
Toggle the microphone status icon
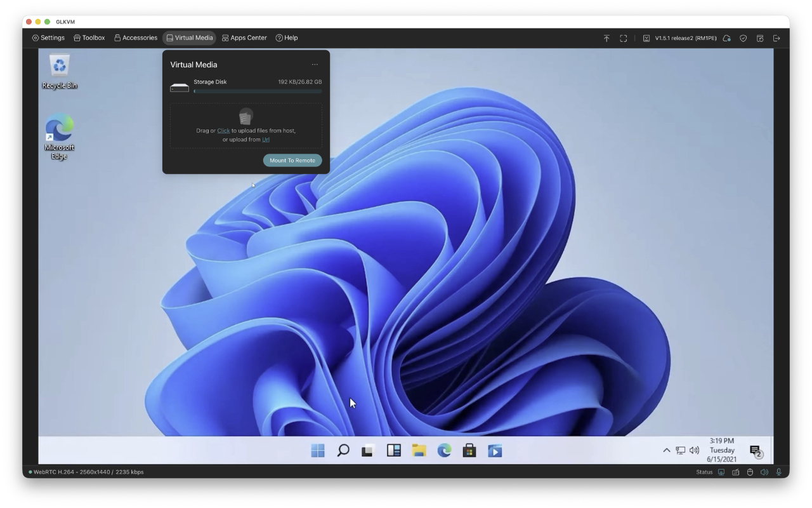coord(779,472)
